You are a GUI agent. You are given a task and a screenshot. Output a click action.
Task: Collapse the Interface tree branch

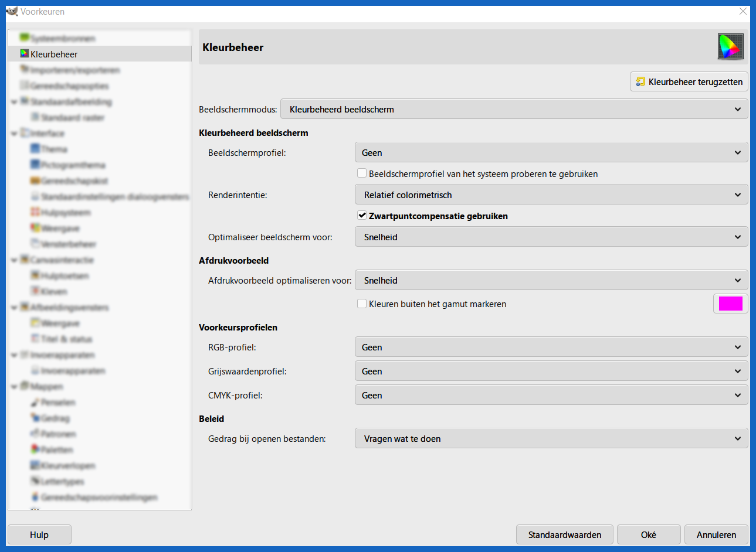coord(14,134)
